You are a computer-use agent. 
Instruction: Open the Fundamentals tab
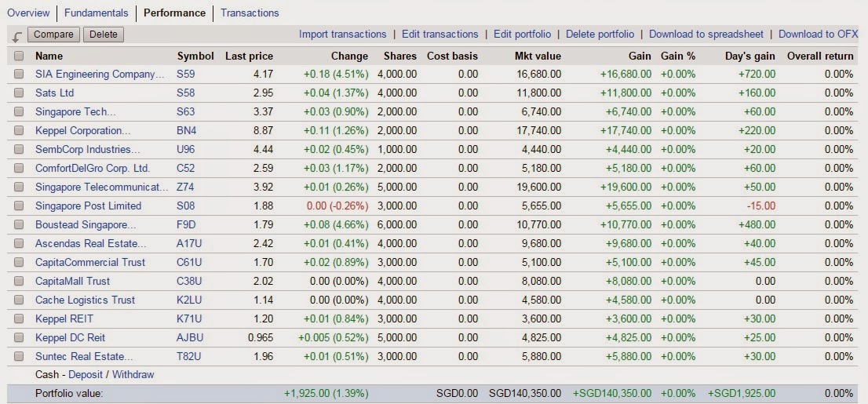(x=97, y=13)
